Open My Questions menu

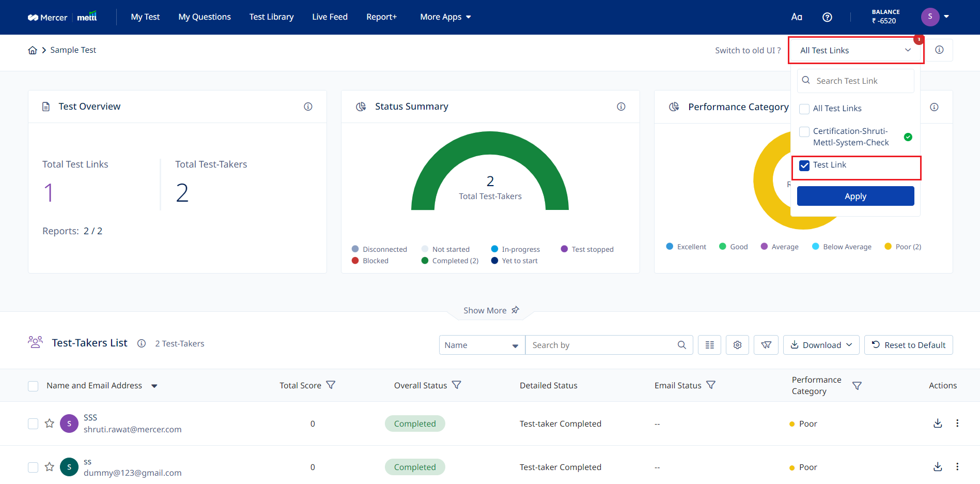(x=205, y=17)
